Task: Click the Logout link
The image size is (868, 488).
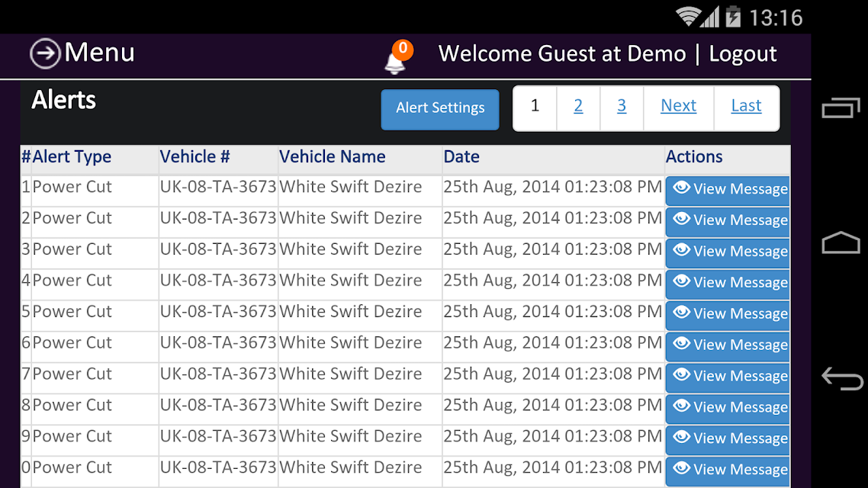Action: point(742,53)
